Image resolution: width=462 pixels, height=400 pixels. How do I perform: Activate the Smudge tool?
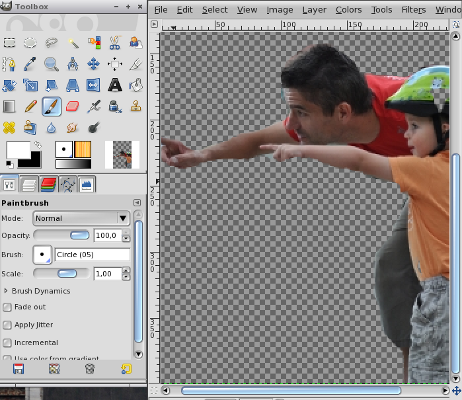pos(73,128)
